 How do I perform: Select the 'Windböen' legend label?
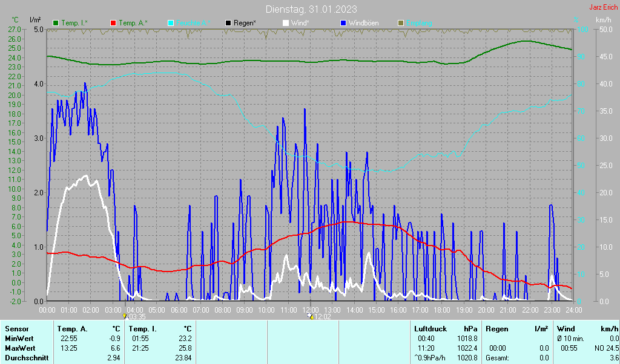point(363,24)
